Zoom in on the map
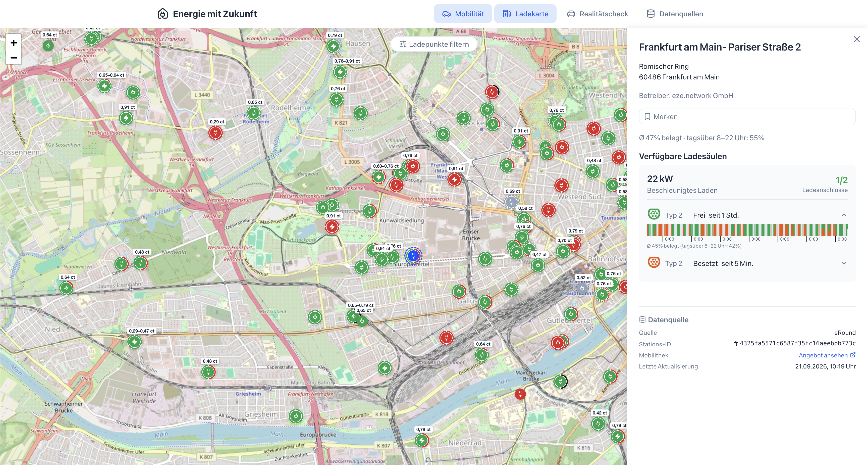This screenshot has width=868, height=465. click(14, 42)
